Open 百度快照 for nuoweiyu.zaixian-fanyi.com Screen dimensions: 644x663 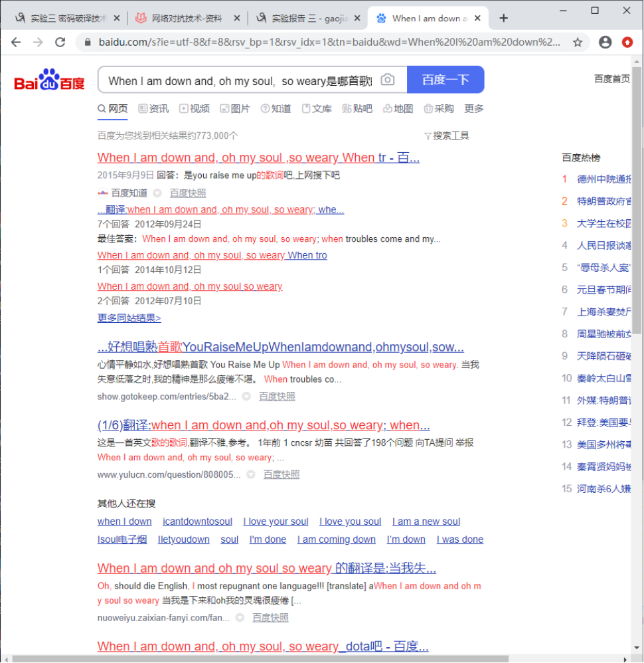pos(270,618)
